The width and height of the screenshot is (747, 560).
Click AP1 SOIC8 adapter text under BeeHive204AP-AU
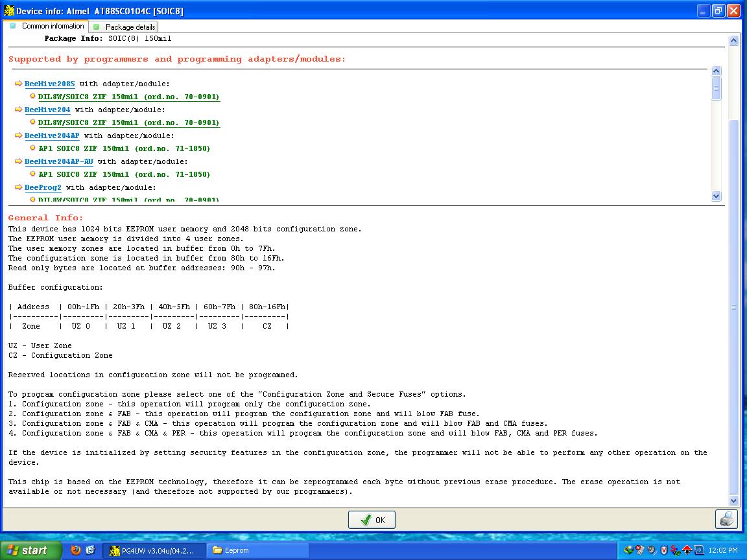124,175
